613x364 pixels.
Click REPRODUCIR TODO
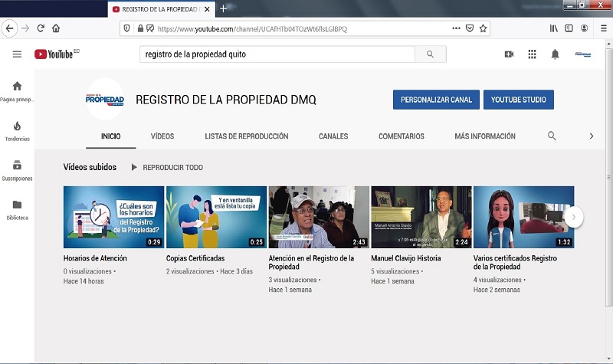click(x=167, y=167)
